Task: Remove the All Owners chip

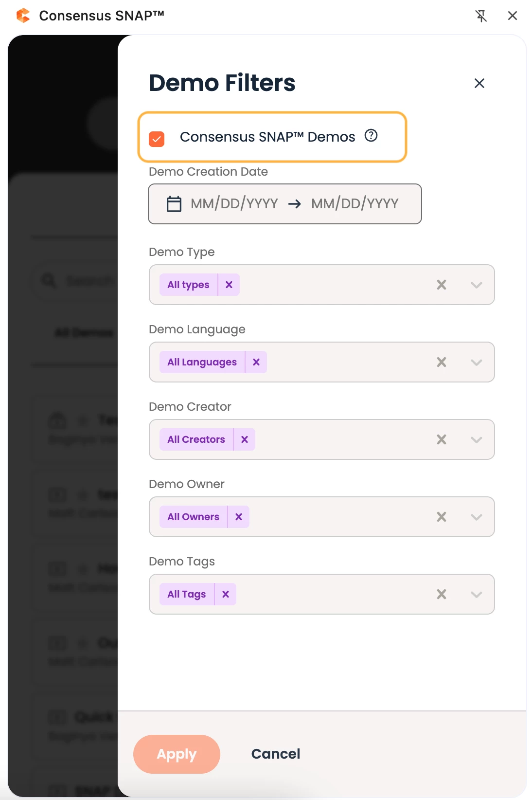Action: click(239, 517)
